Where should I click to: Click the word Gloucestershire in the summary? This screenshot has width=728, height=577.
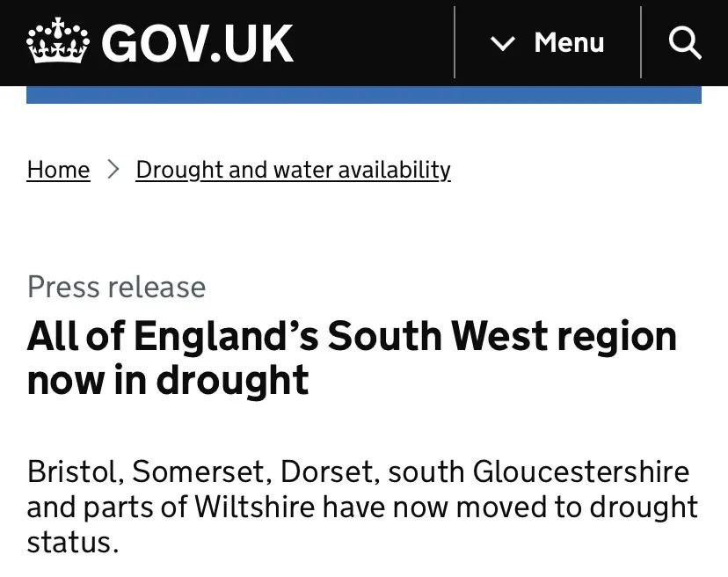coord(581,471)
